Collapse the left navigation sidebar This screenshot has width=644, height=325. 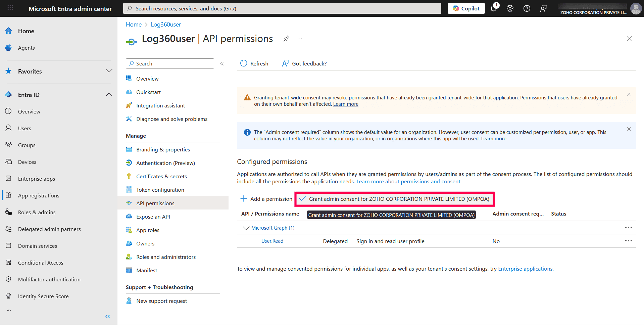(108, 316)
